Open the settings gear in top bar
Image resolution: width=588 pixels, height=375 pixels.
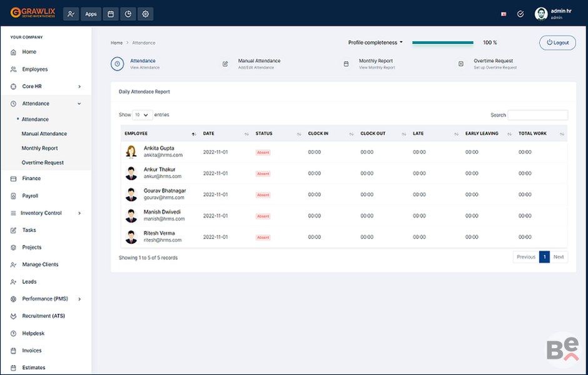tap(146, 14)
